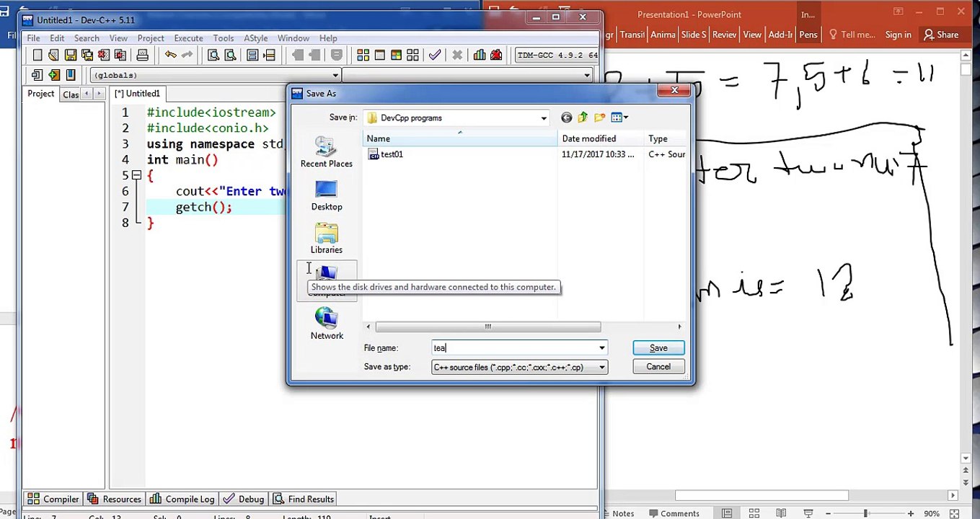Click the Cancel button in dialog

[x=658, y=367]
